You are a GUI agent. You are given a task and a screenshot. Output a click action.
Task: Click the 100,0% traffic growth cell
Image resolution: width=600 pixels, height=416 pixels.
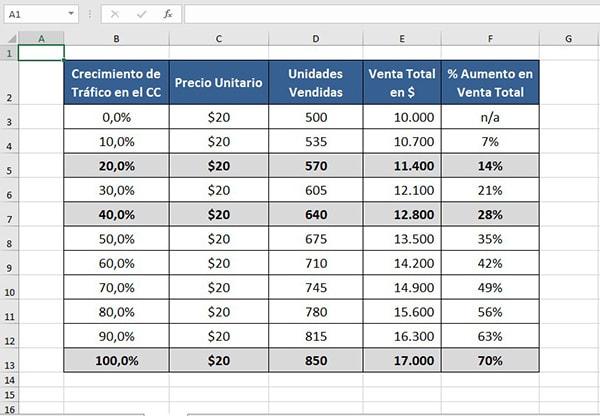116,361
